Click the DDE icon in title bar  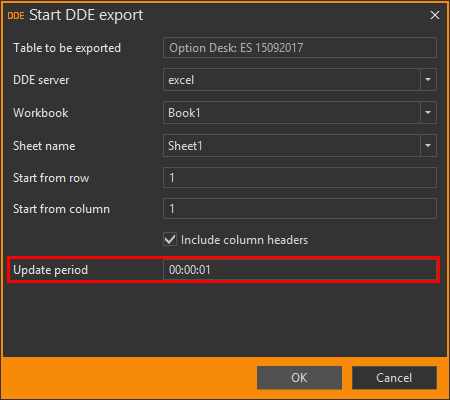(x=16, y=16)
